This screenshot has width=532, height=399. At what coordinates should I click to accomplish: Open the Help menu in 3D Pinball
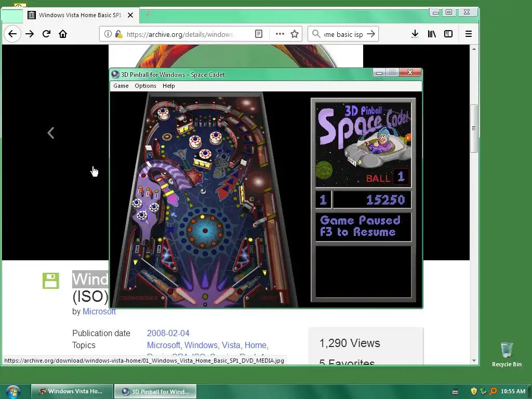[x=169, y=86]
